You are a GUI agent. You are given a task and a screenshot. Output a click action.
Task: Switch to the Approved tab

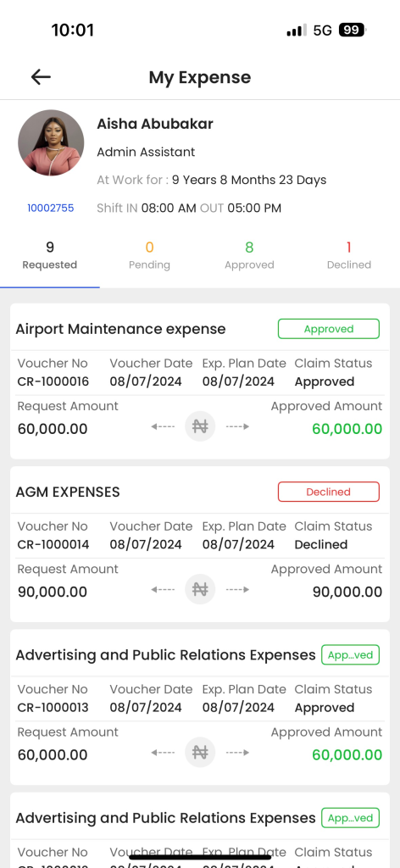click(x=249, y=255)
